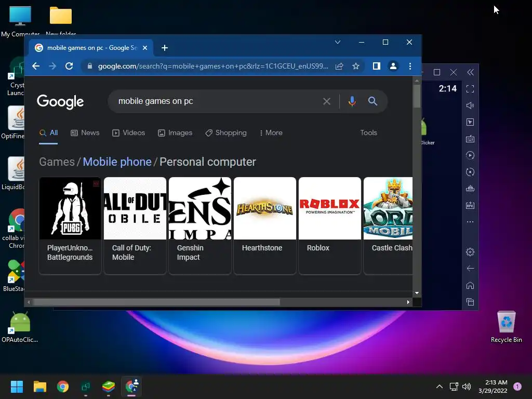Open the taskbar clock showing 2:13 AM
The width and height of the screenshot is (532, 399).
click(x=493, y=387)
